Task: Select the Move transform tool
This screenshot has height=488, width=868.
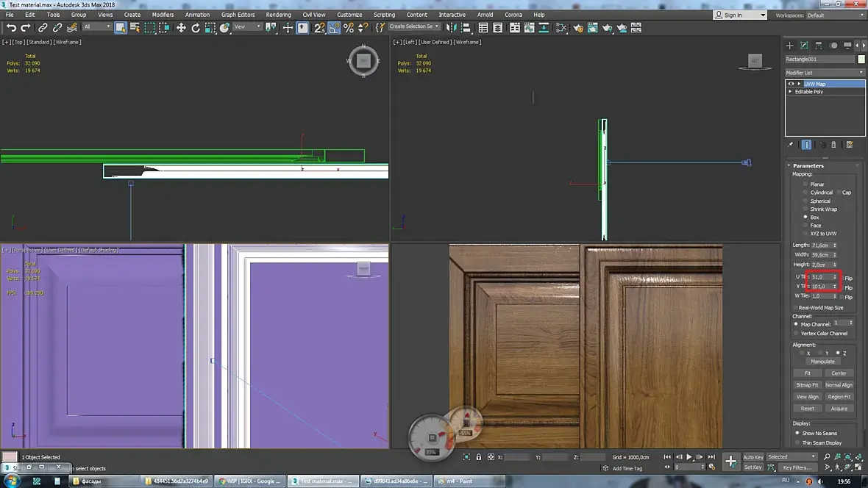Action: [181, 28]
